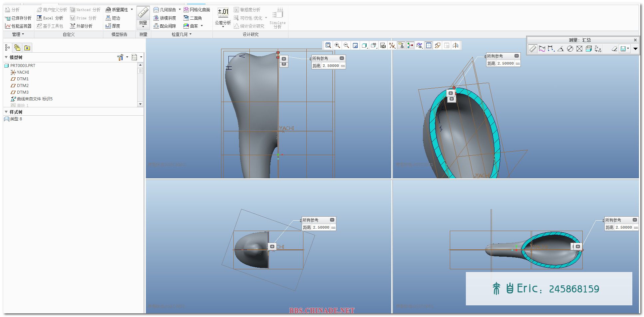Open the 几何报告 dropdown arrow
Screen dimensions: 644x317
[180, 10]
